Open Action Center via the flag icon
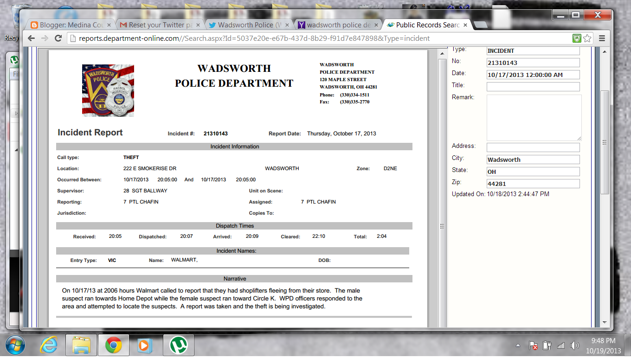Viewport: 631px width, 364px height. (x=534, y=345)
